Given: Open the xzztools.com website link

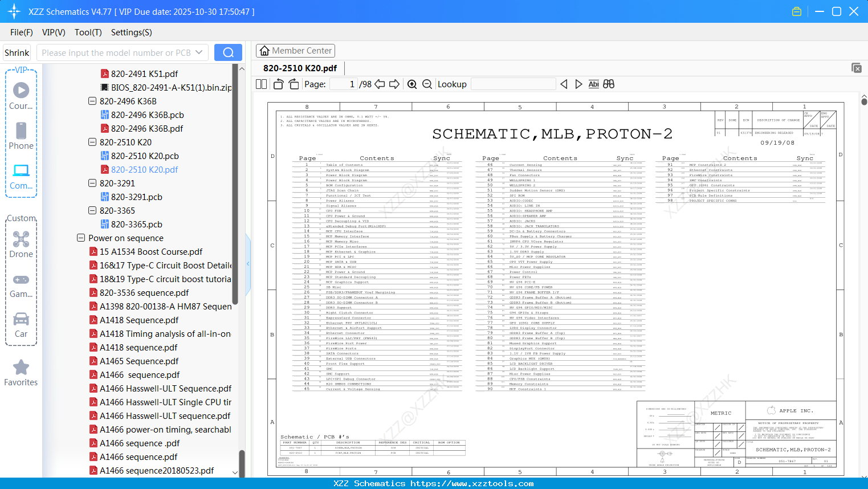Looking at the screenshot, I should click(472, 483).
